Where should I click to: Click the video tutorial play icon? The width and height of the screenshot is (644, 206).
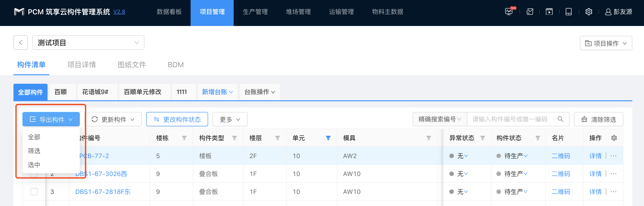click(x=549, y=12)
